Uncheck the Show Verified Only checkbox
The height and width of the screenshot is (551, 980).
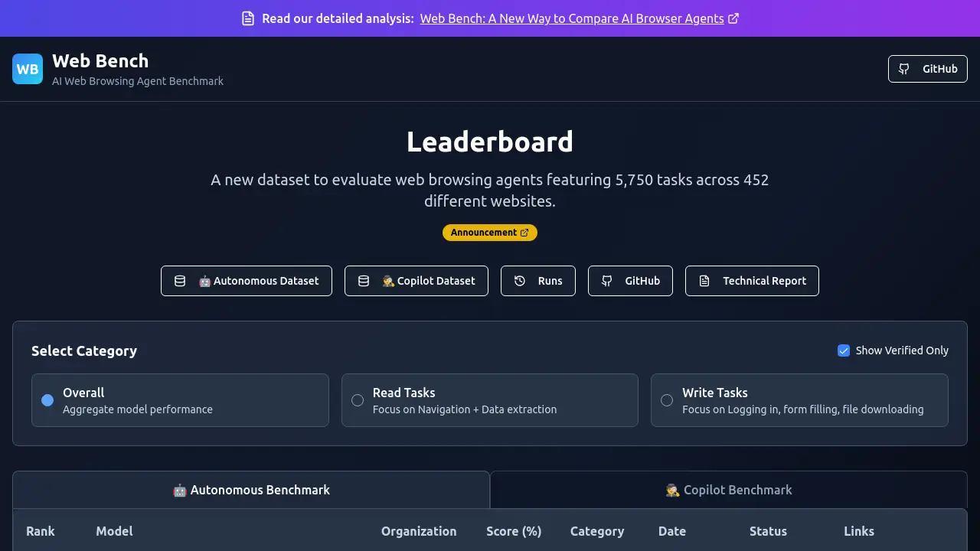click(844, 350)
